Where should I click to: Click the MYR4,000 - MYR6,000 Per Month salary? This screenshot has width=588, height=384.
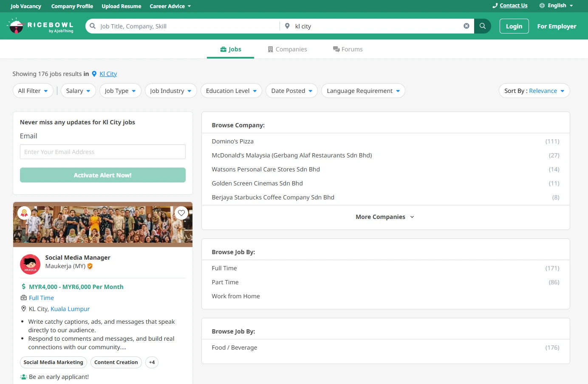click(76, 287)
